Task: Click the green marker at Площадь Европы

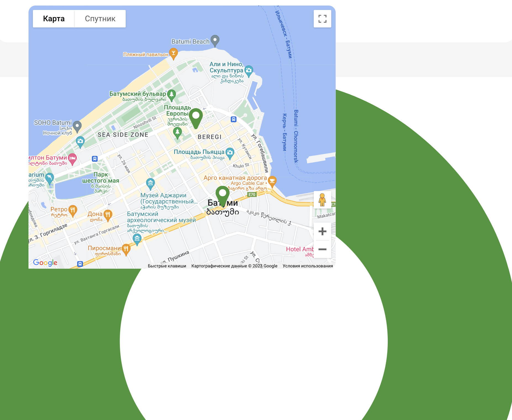Action: 196,118
